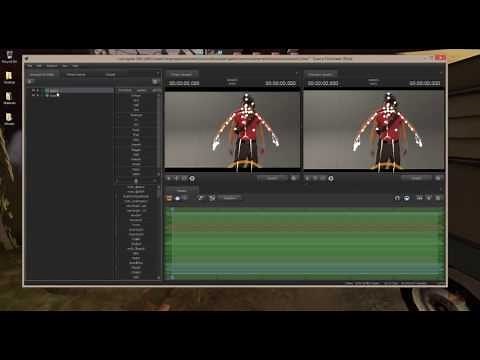Open the timeline toolbar dropdown button

coord(229,198)
